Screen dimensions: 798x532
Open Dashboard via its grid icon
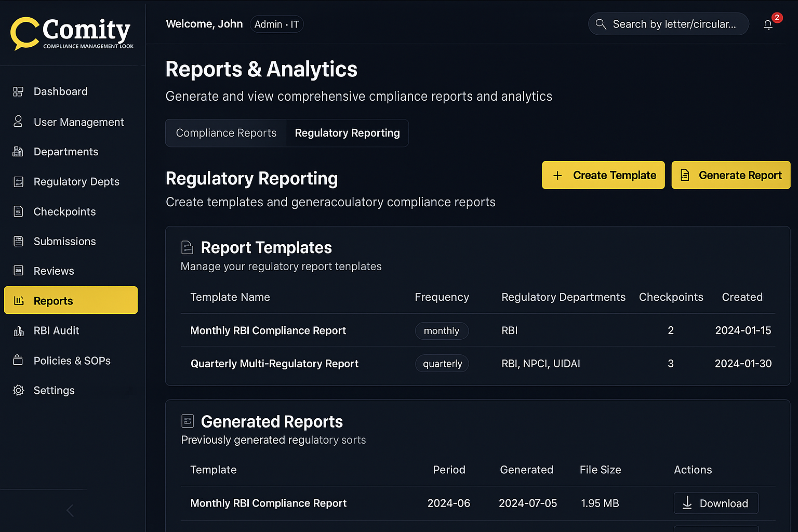tap(18, 92)
